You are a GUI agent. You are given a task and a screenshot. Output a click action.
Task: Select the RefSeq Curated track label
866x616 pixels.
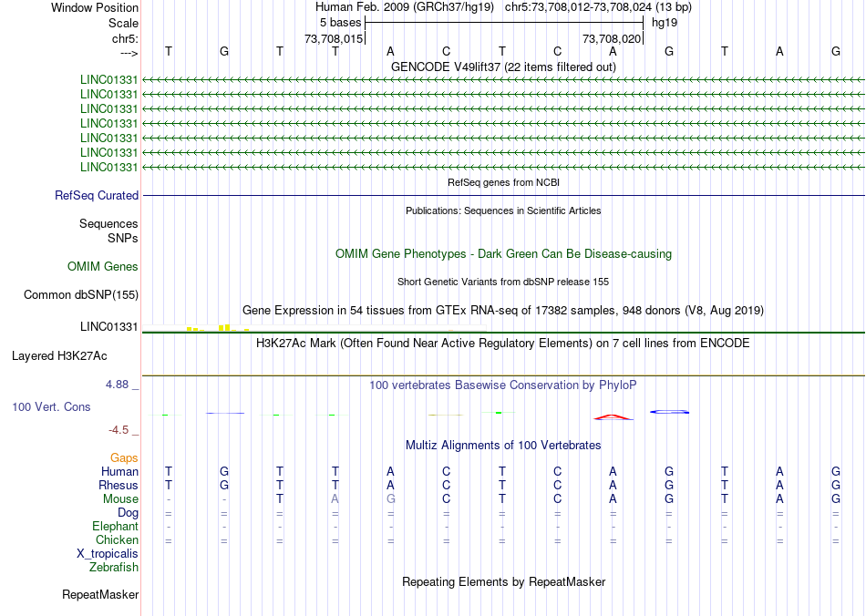(97, 195)
